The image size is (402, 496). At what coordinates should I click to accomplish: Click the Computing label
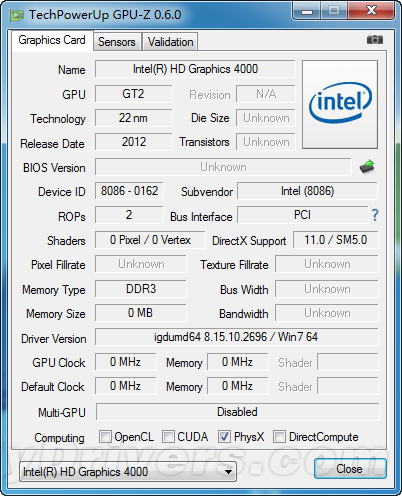coord(59,438)
